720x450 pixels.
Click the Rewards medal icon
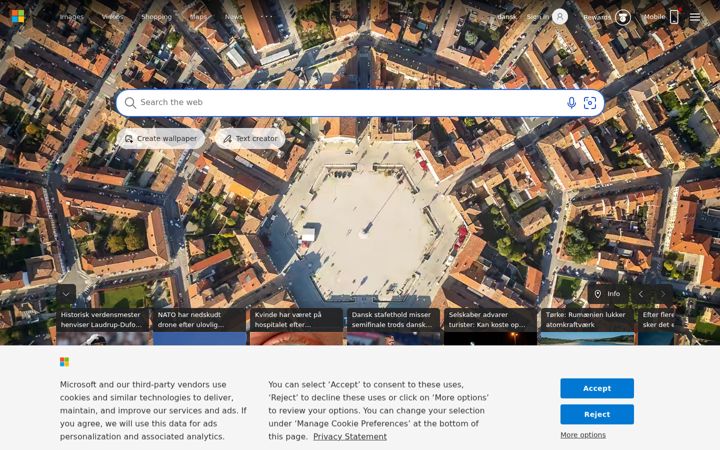click(623, 17)
